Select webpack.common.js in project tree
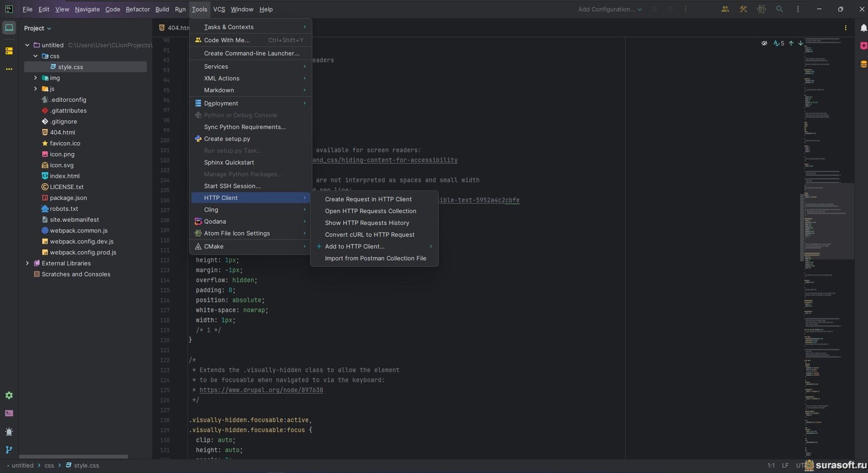Image resolution: width=868 pixels, height=473 pixels. click(x=78, y=230)
